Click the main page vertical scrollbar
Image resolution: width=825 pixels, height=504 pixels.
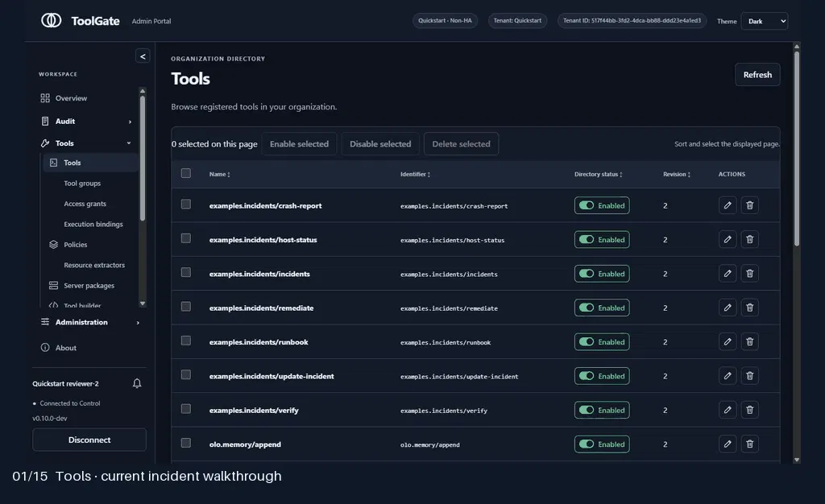point(797,147)
